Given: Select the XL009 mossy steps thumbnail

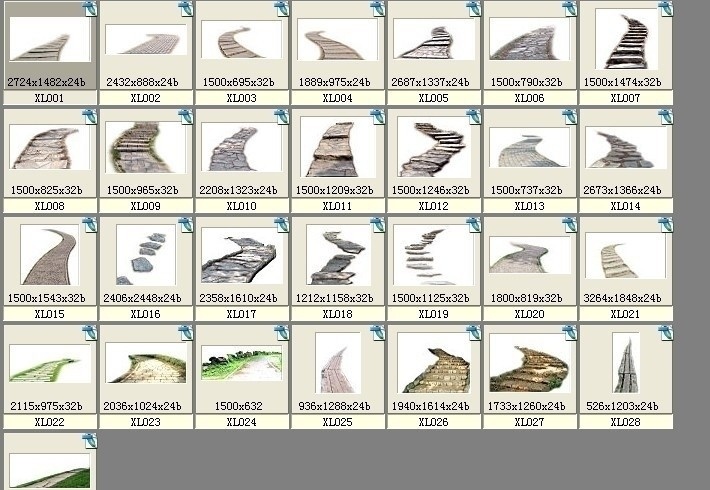Looking at the screenshot, I should pos(145,147).
